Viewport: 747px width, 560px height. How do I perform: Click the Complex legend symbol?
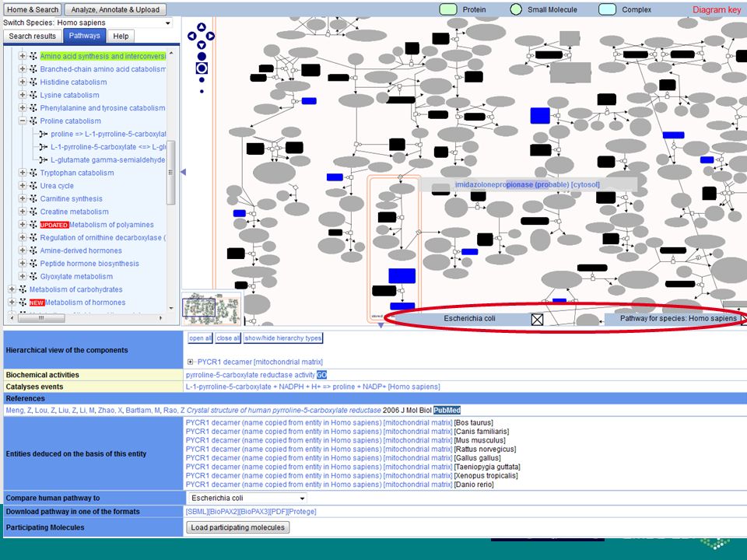[608, 9]
